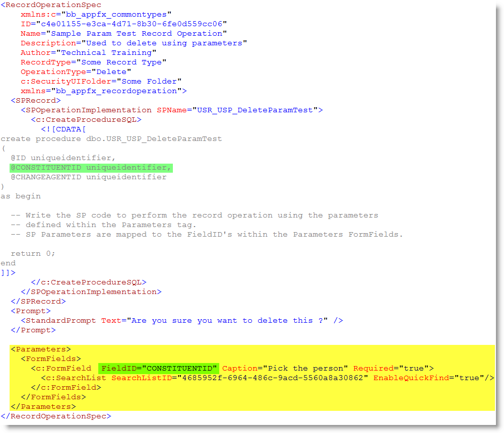Image resolution: width=504 pixels, height=433 pixels.
Task: Click the opening Parameters tag in the yellow block
Action: (40, 349)
